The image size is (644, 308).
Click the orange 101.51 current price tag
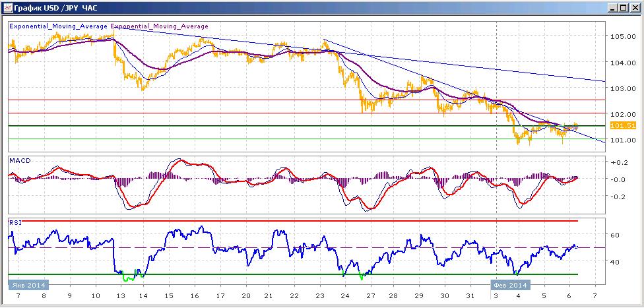623,126
